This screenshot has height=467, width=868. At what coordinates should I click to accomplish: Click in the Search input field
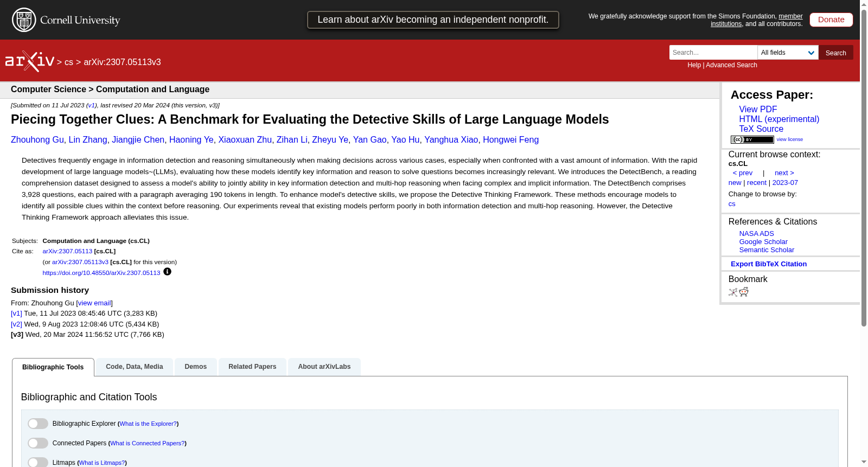(713, 53)
